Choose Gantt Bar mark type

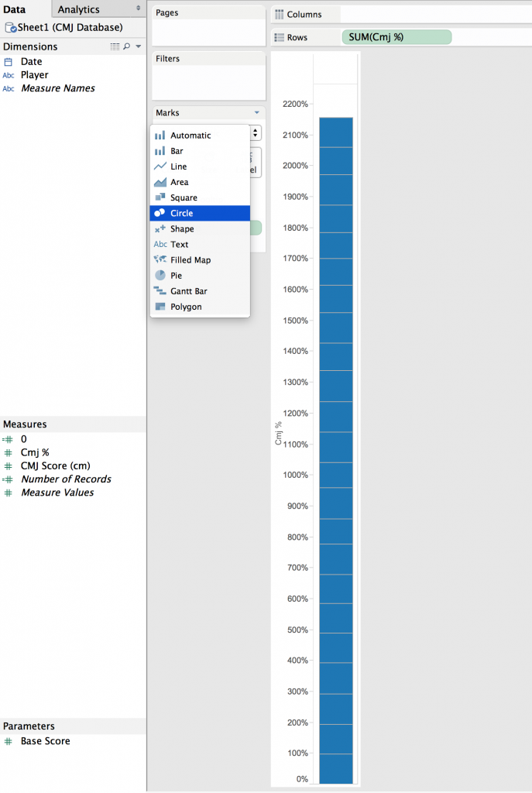click(x=200, y=291)
